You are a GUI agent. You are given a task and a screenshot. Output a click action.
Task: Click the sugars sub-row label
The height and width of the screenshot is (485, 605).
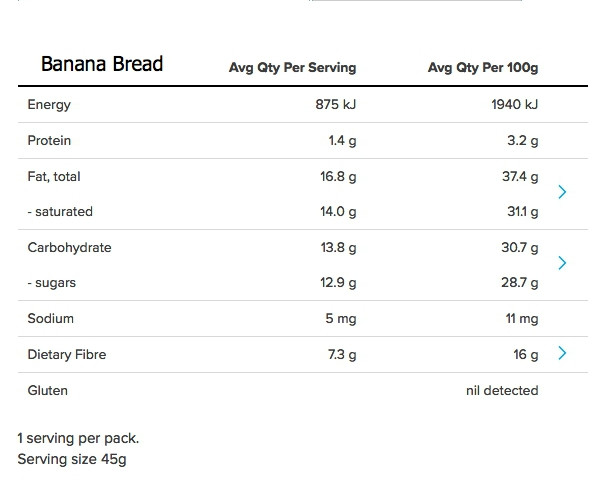coord(51,283)
